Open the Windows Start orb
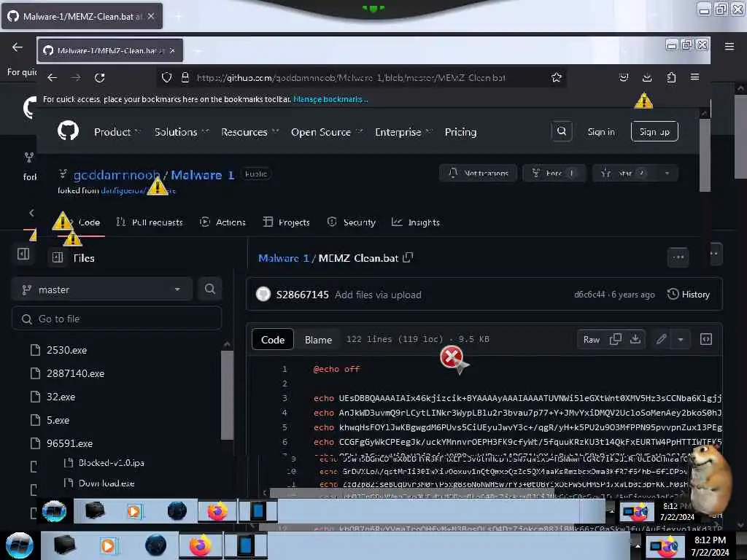This screenshot has height=560, width=747. 19,545
